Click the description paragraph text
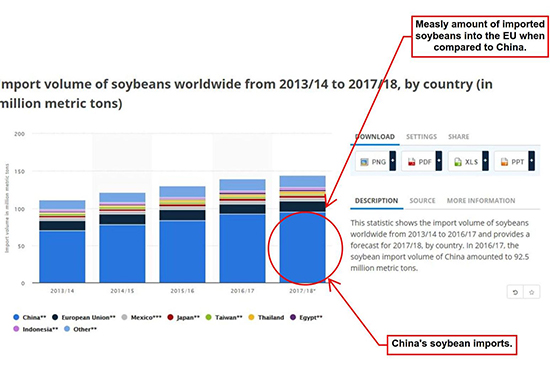 pos(440,245)
